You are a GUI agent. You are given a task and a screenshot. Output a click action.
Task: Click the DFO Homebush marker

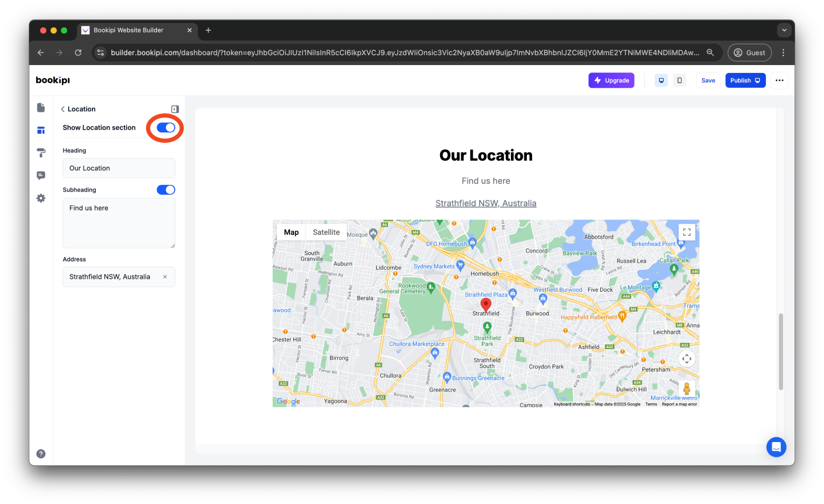472,243
